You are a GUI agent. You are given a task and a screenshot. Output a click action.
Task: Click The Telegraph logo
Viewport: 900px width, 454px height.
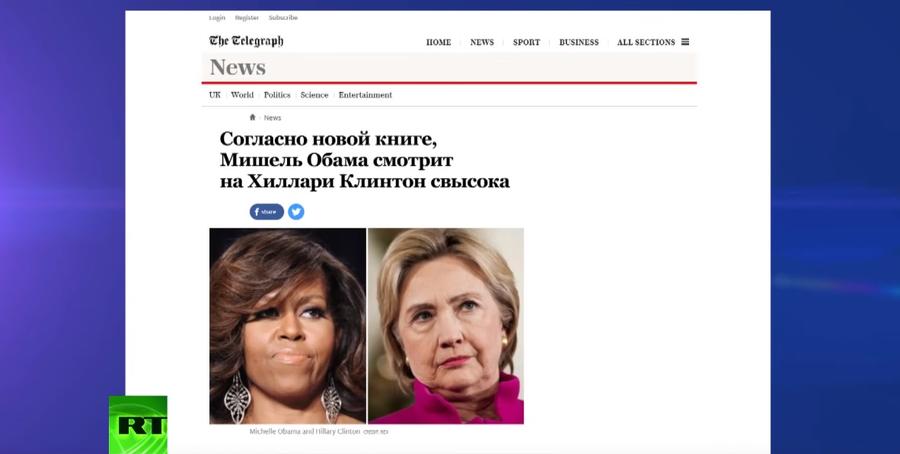pos(246,41)
